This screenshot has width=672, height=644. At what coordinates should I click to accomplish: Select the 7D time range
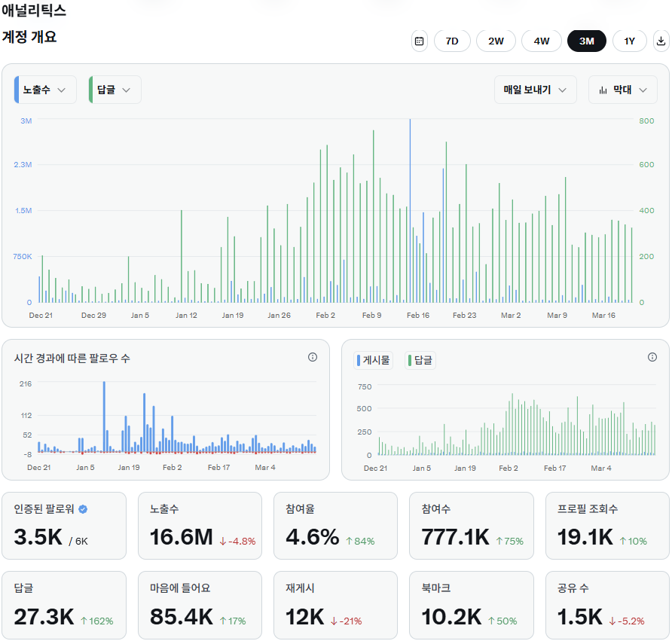[x=452, y=41]
